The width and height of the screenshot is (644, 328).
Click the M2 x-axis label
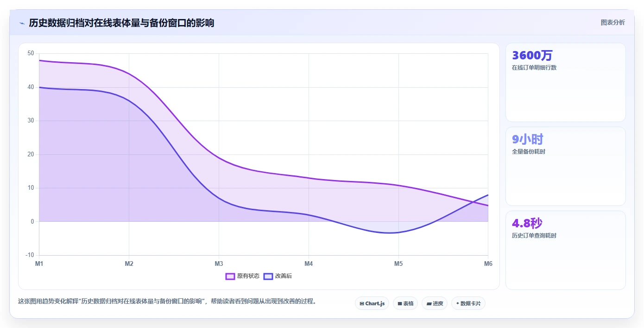pyautogui.click(x=129, y=264)
